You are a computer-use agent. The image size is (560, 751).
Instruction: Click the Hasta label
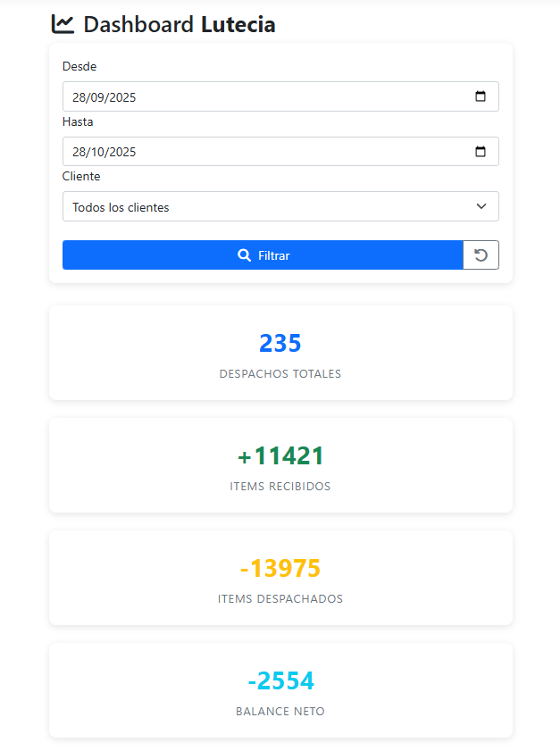pos(78,121)
